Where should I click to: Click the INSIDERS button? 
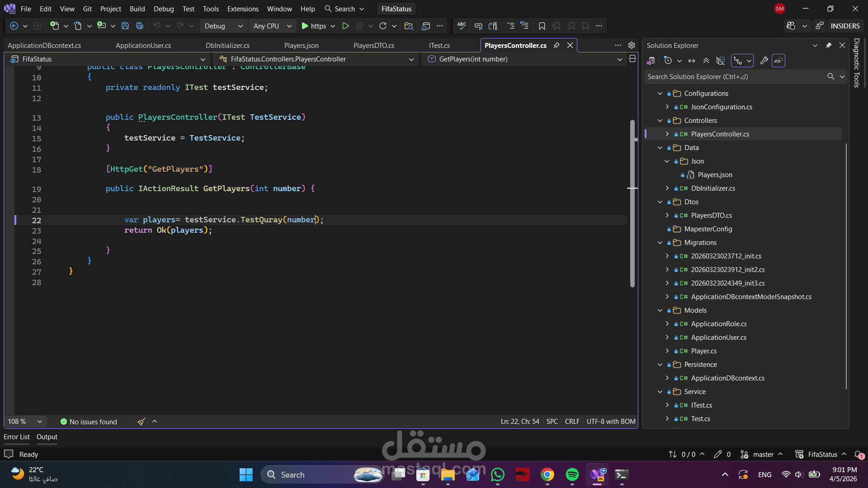coord(844,26)
